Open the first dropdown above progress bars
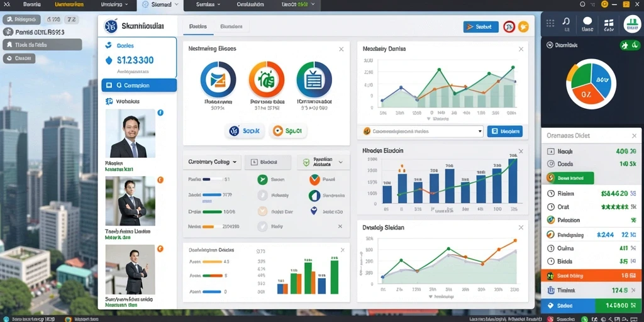 (212, 162)
